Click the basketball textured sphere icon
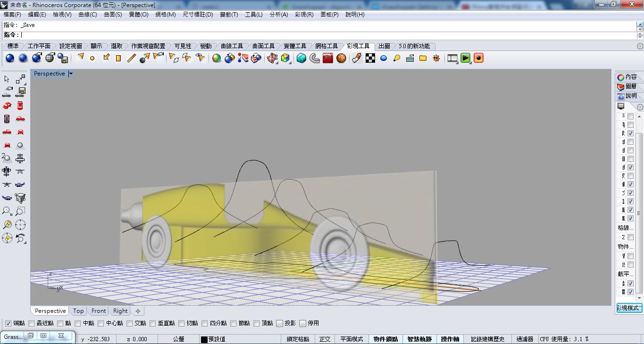The image size is (644, 344). [341, 58]
